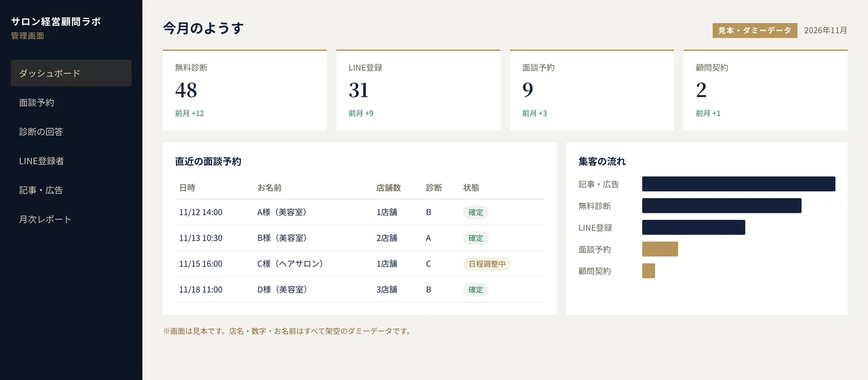
Task: Click the ※画面は見本です disclaimer text
Action: tap(288, 331)
